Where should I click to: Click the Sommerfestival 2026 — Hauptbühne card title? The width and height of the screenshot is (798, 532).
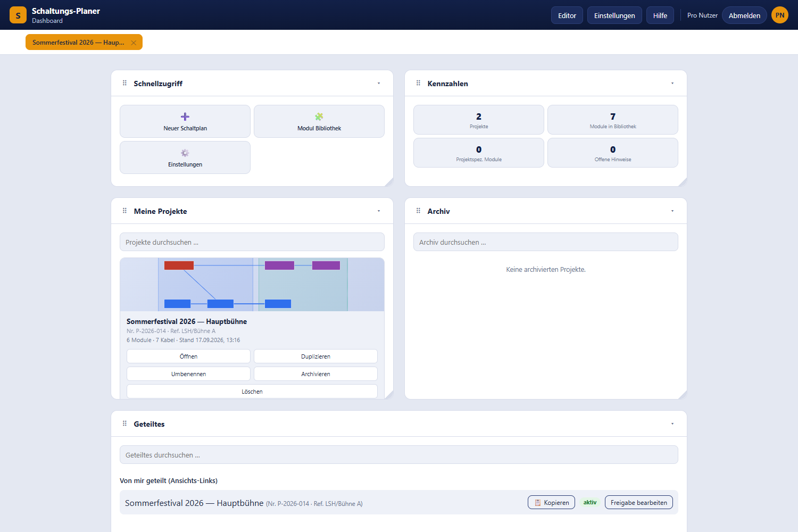point(187,321)
